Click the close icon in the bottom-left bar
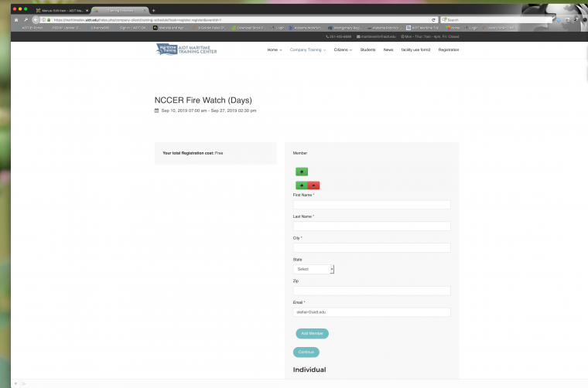The height and width of the screenshot is (388, 588). 15,383
